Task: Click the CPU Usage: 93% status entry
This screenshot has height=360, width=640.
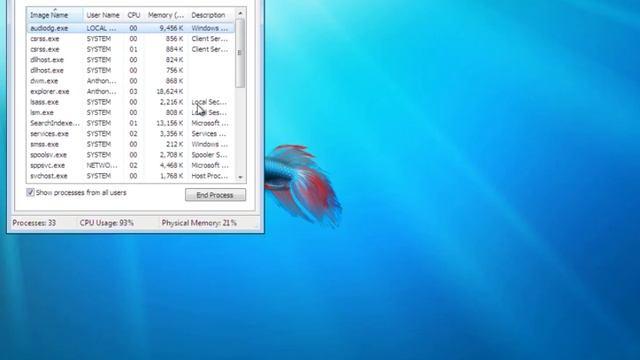Action: 107,223
